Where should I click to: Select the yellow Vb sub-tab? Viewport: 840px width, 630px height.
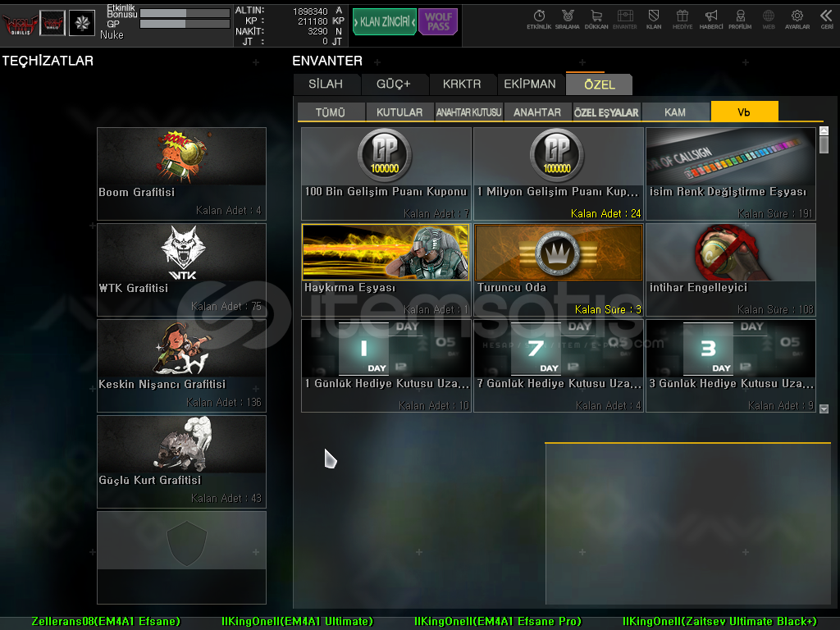tap(744, 112)
